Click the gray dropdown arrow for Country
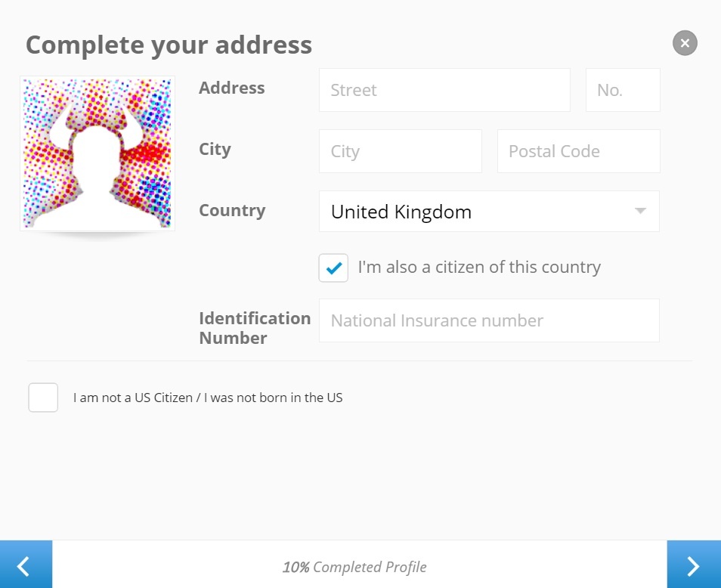Screen dimensions: 721x588 (x=639, y=212)
